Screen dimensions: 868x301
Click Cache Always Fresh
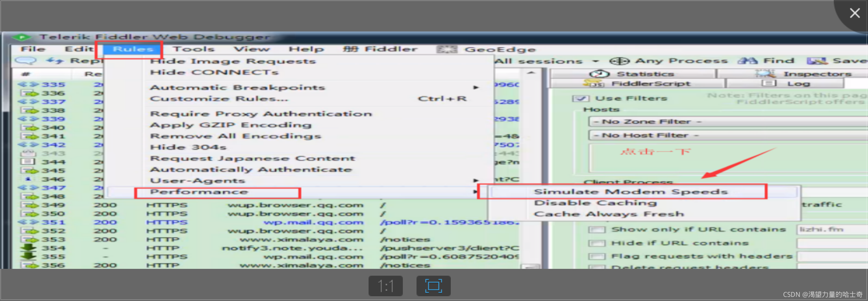click(x=609, y=214)
